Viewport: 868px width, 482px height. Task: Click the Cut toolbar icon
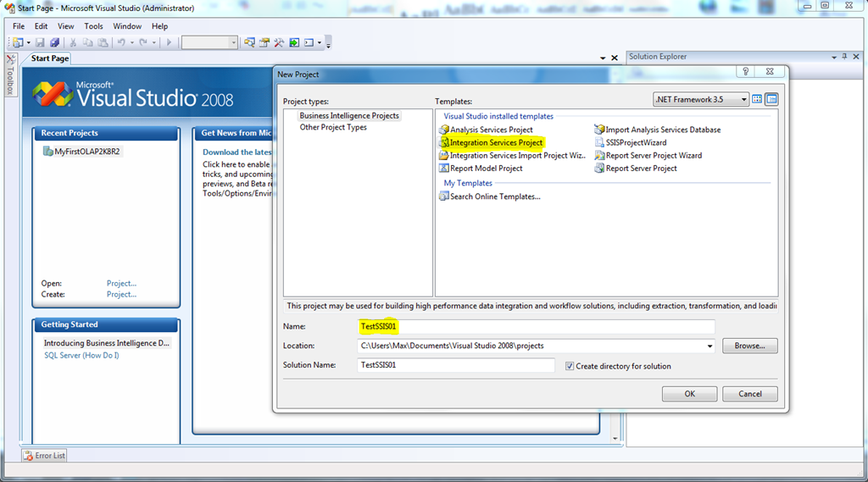tap(73, 42)
